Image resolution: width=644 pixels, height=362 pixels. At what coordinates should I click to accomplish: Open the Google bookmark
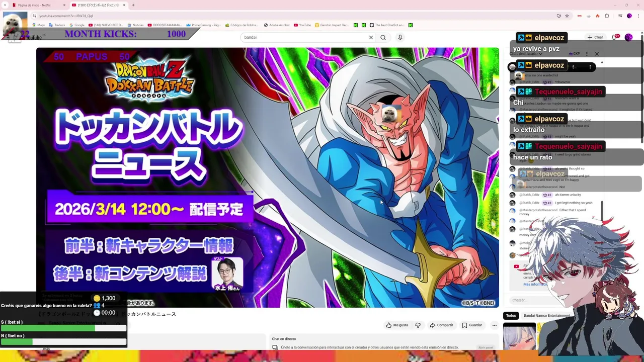(77, 25)
